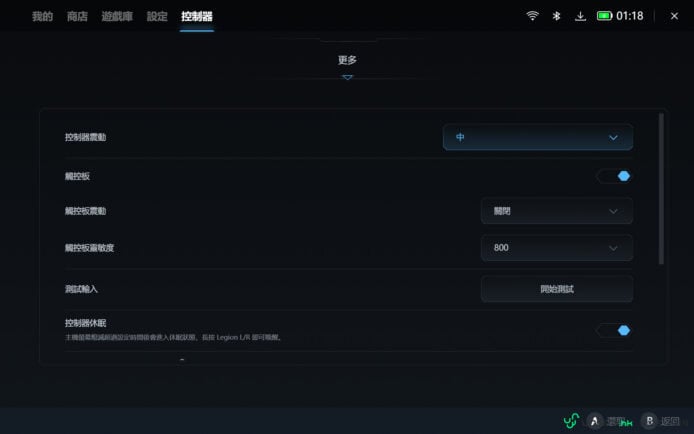Go to the 商店 tab
The height and width of the screenshot is (434, 694).
pos(77,16)
